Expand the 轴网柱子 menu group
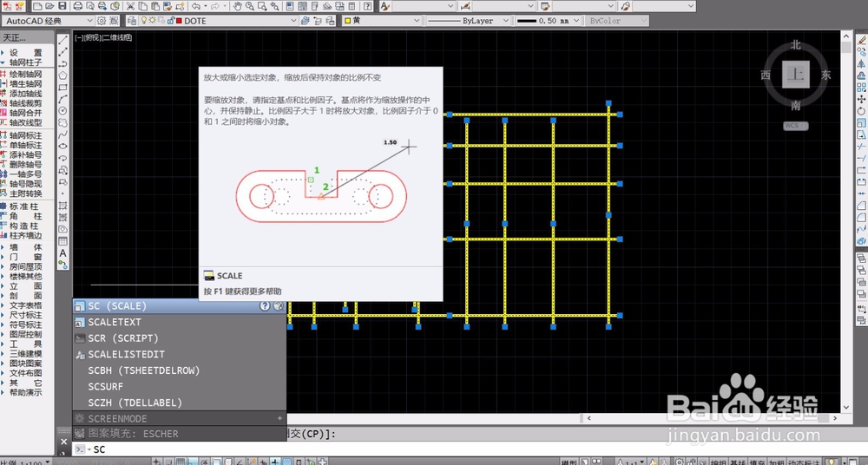This screenshot has width=868, height=465. [25, 62]
